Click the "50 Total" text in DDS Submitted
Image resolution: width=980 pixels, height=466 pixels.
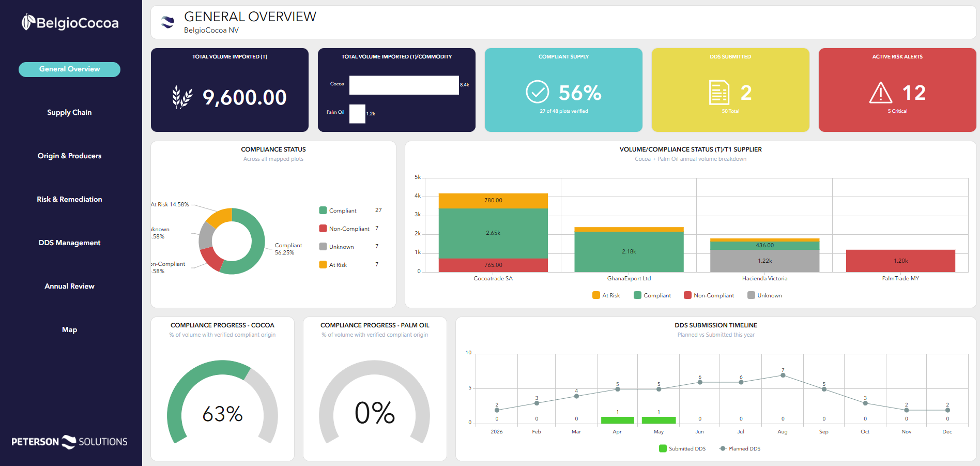730,111
